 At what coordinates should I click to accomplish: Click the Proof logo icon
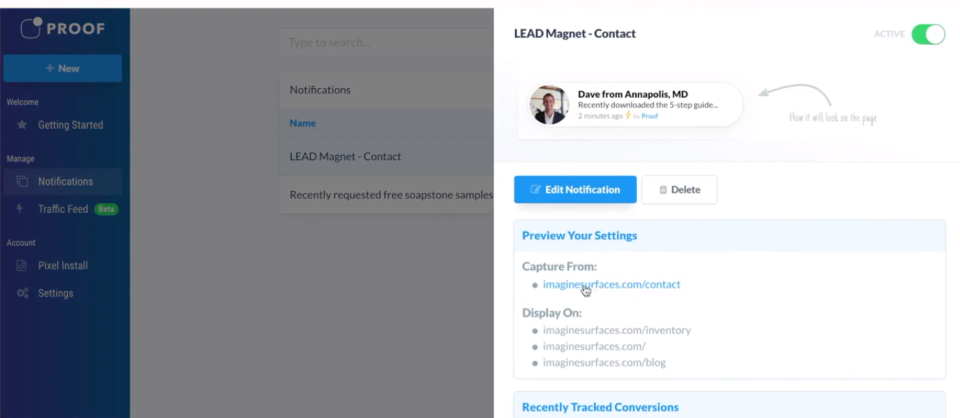tap(31, 28)
